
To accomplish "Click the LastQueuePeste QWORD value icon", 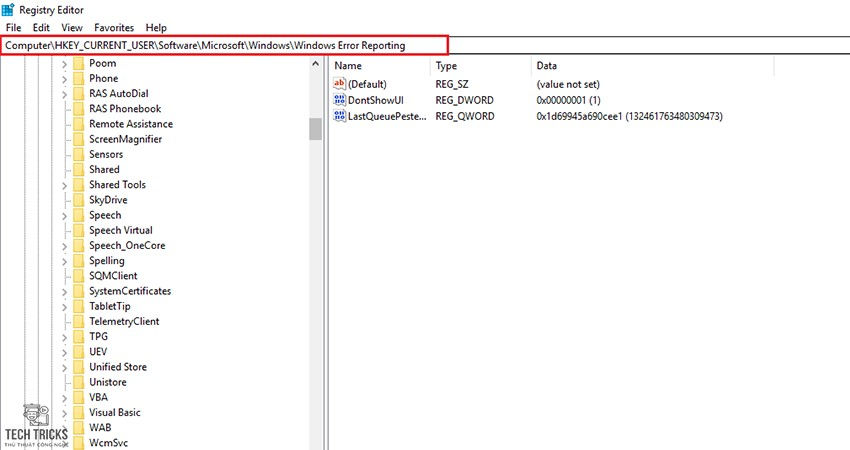I will click(339, 116).
